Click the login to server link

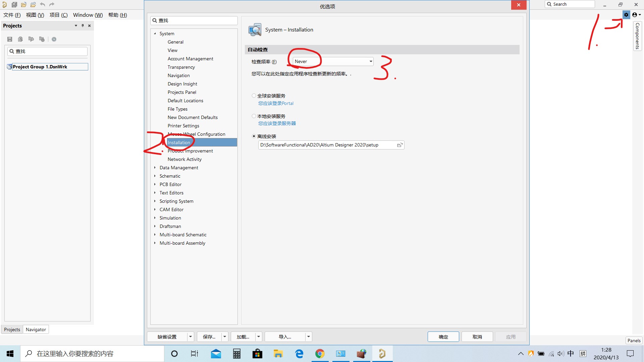tap(277, 124)
